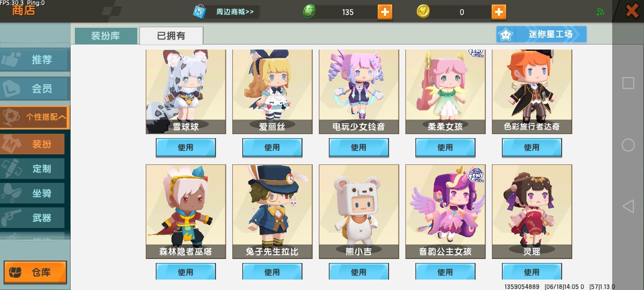Screen dimensions: 644x290
Task: Switch to the 装扮库 tab
Action: pyautogui.click(x=106, y=36)
